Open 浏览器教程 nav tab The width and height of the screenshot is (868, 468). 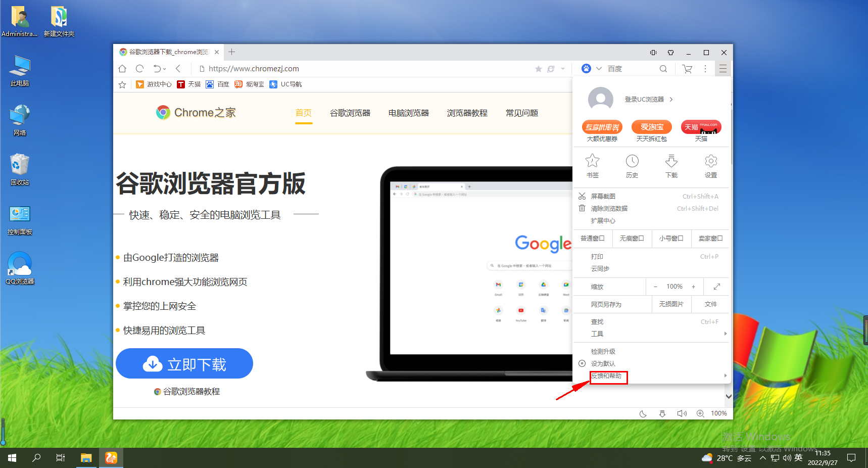tap(467, 113)
